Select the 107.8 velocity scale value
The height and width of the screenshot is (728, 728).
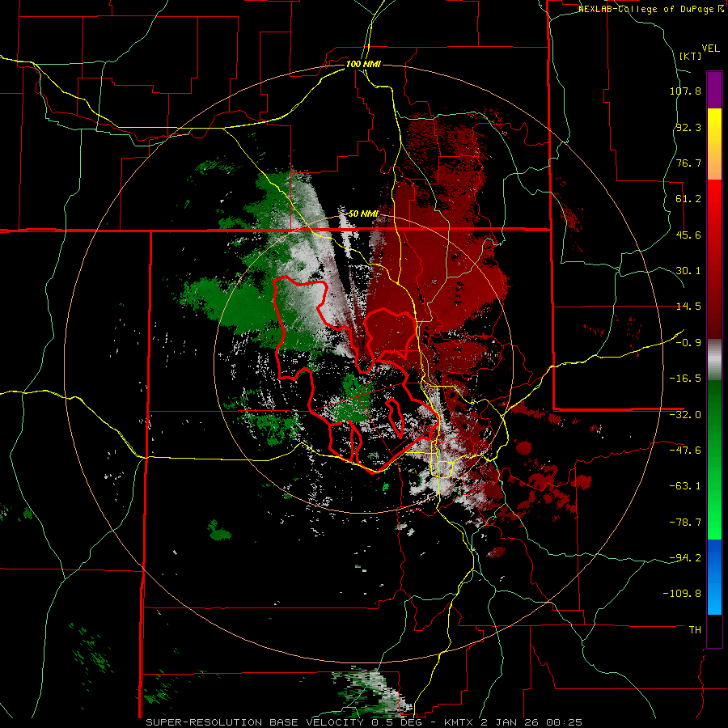pos(685,91)
